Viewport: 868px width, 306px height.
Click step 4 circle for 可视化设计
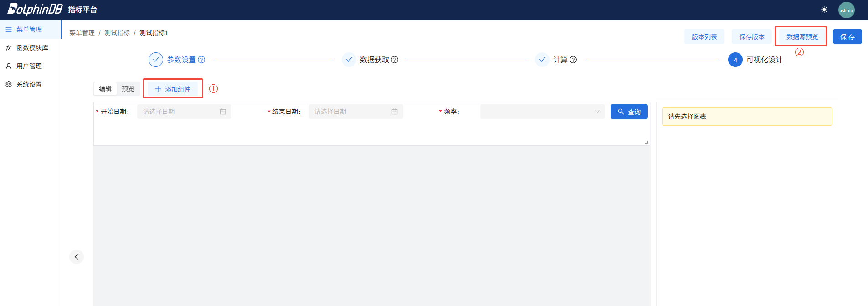click(735, 60)
